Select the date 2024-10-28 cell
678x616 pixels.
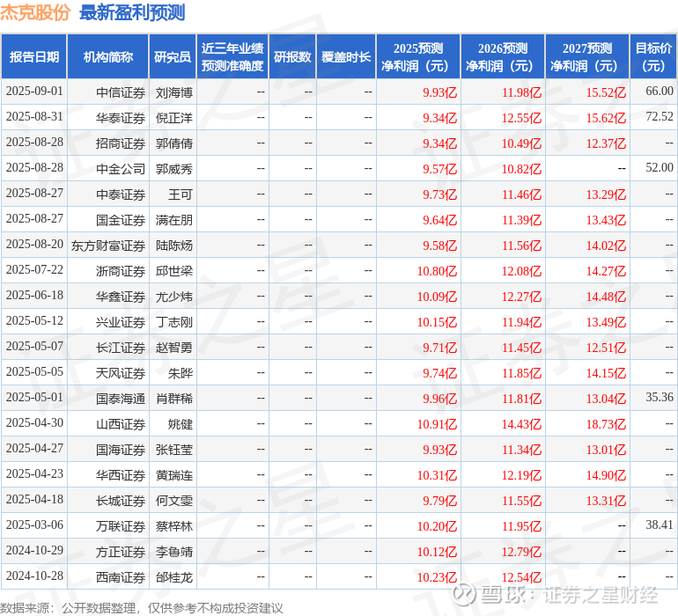34,576
